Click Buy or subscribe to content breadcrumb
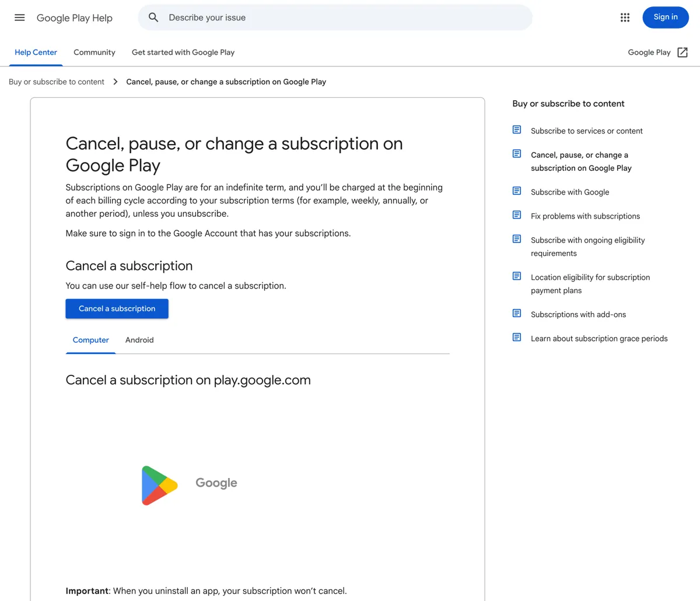 57,82
